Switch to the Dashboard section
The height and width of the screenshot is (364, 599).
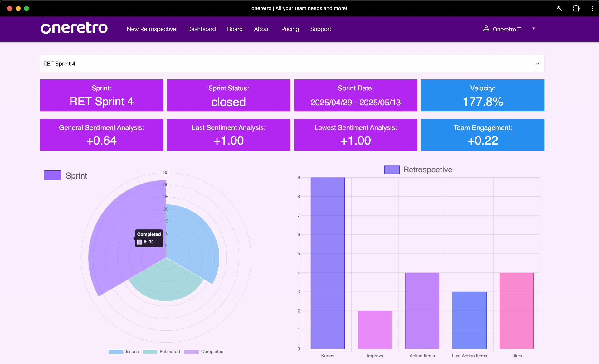click(x=202, y=29)
